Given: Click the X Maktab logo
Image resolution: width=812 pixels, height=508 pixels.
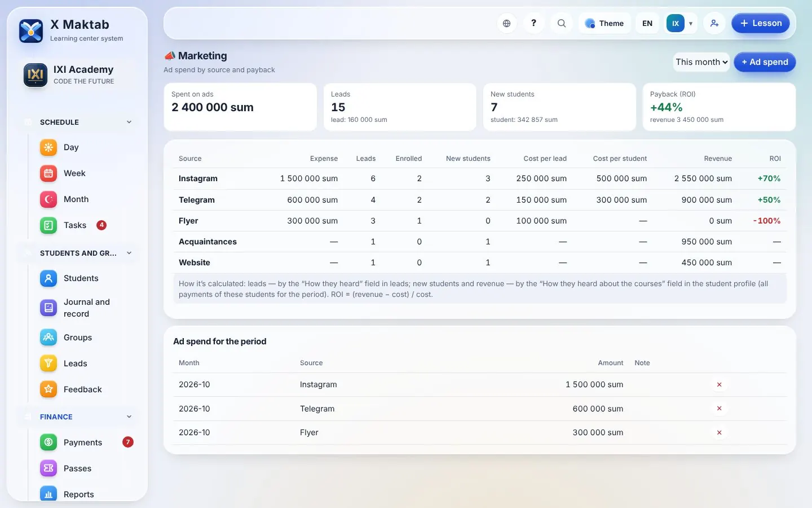Looking at the screenshot, I should tap(31, 31).
